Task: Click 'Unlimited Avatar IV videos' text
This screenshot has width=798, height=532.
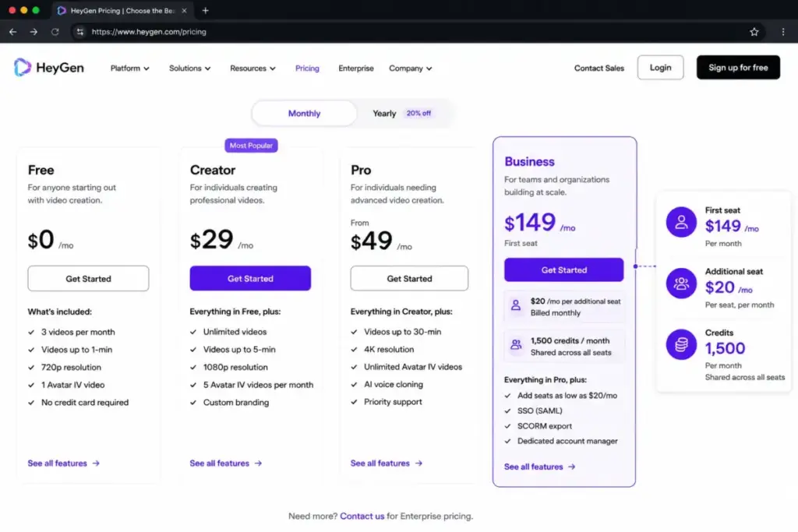Action: pyautogui.click(x=413, y=367)
